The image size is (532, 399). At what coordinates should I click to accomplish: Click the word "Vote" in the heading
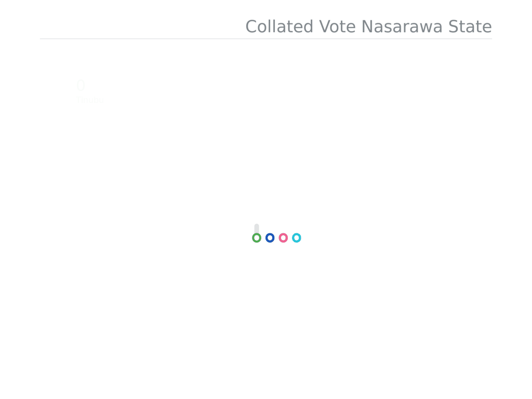point(337,26)
